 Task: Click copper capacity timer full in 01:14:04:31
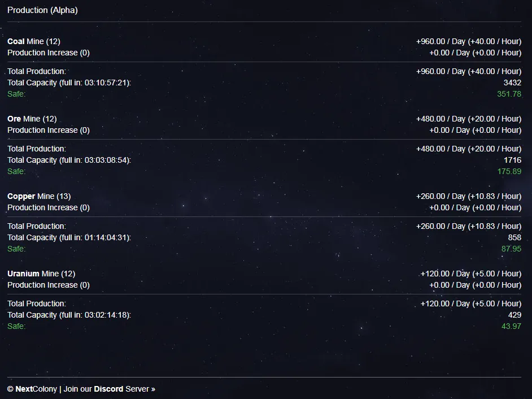click(95, 238)
